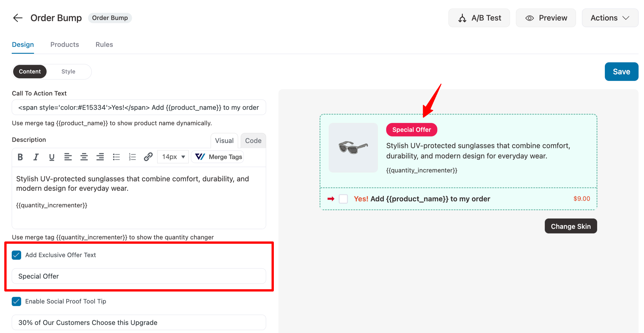The image size is (644, 333).
Task: Click the back arrow icon
Action: (18, 18)
